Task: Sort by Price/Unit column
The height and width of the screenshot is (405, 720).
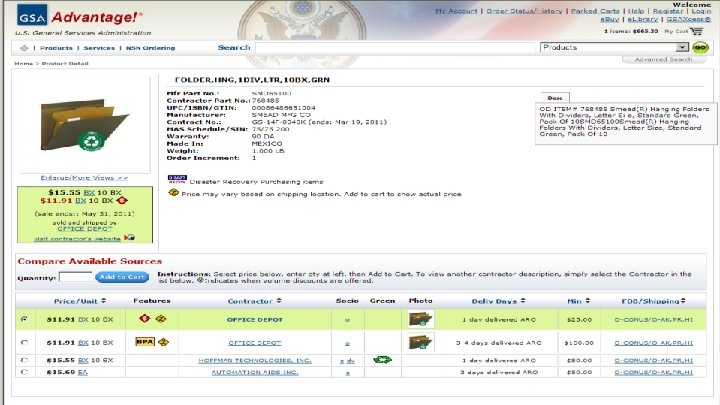Action: [80, 301]
